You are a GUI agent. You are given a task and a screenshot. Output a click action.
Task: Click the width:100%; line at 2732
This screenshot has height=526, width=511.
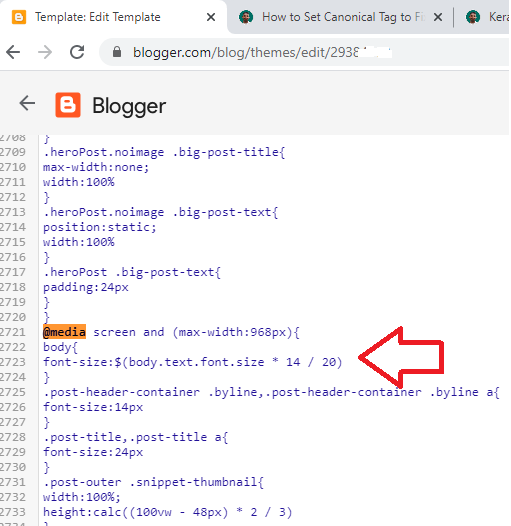[82, 497]
